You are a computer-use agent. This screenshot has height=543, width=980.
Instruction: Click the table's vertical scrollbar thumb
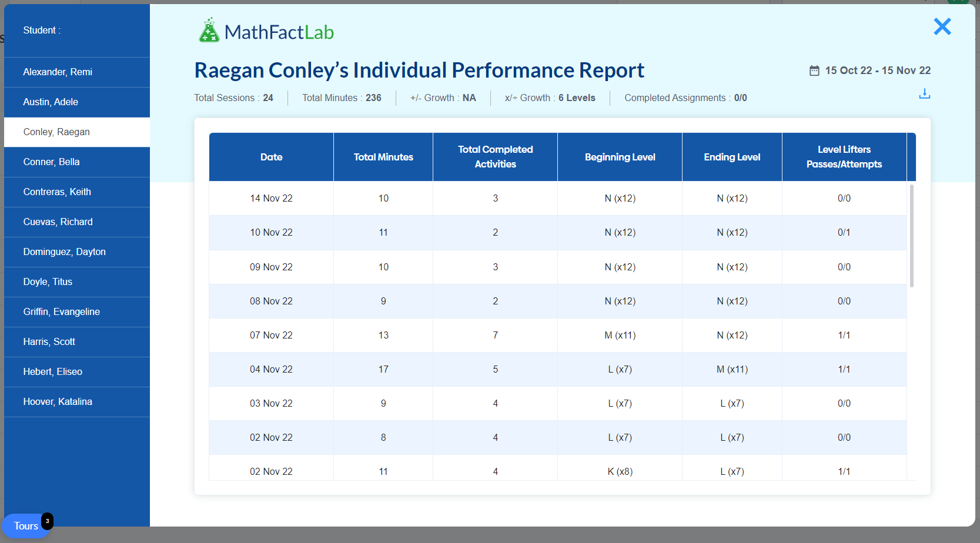(x=912, y=236)
